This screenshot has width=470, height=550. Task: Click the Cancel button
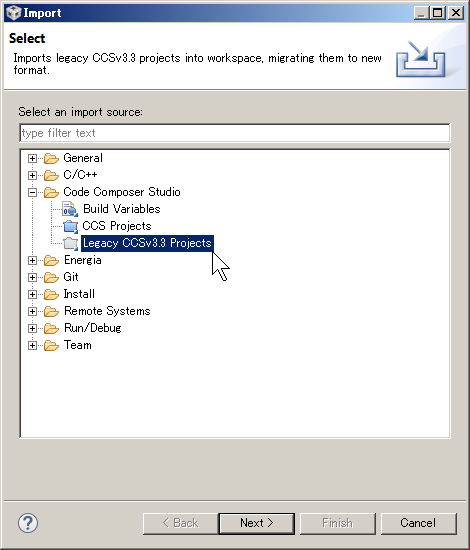coord(418,523)
